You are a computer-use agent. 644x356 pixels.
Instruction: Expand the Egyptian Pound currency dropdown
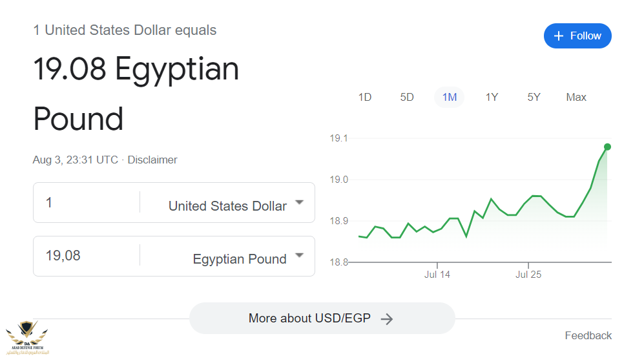point(299,256)
